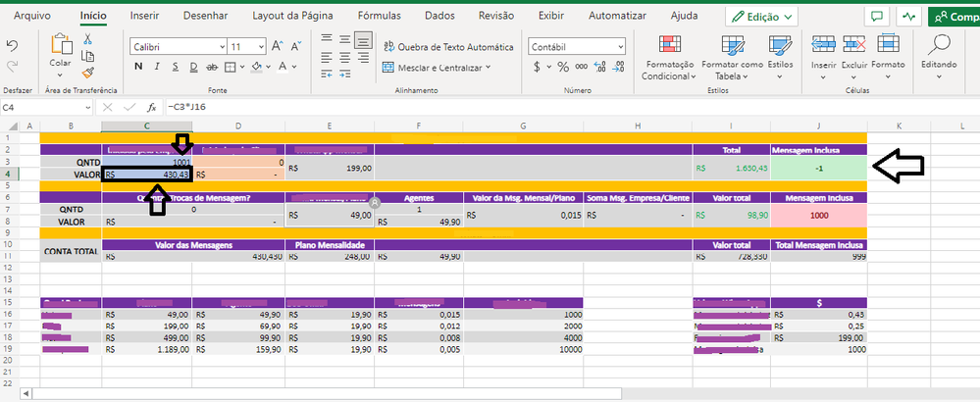
Task: Open the borders options dropdown arrow
Action: [x=242, y=66]
